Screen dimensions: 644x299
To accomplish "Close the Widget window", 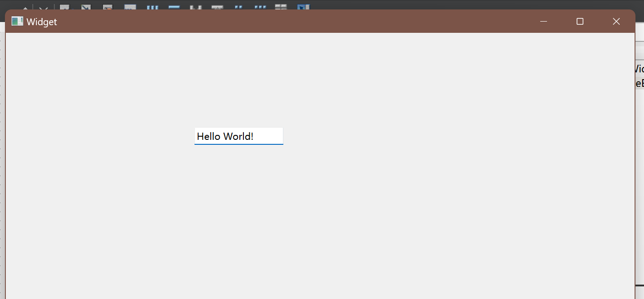I will pyautogui.click(x=616, y=21).
